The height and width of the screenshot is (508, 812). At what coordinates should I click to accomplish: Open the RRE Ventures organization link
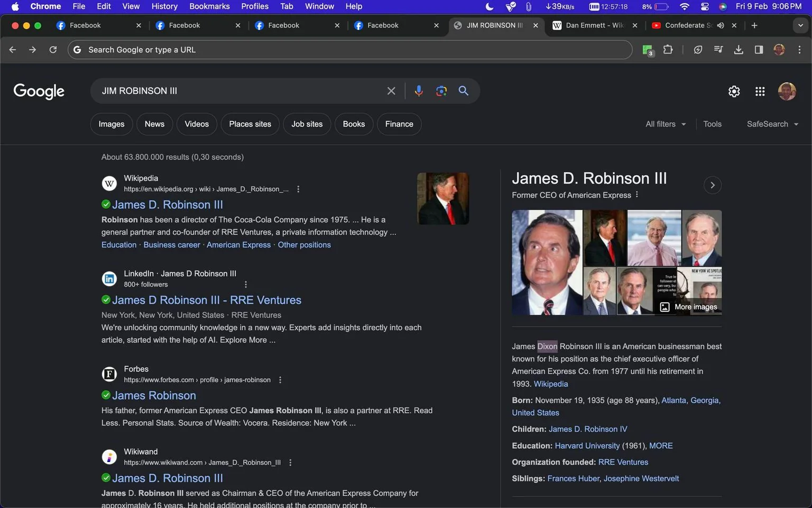(x=623, y=462)
